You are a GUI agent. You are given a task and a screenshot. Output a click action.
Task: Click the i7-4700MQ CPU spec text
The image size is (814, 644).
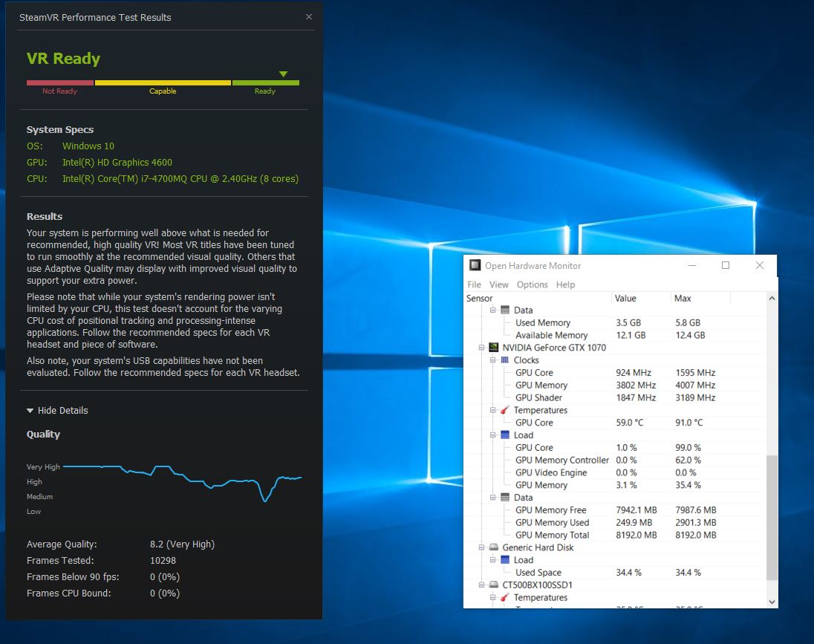(180, 179)
